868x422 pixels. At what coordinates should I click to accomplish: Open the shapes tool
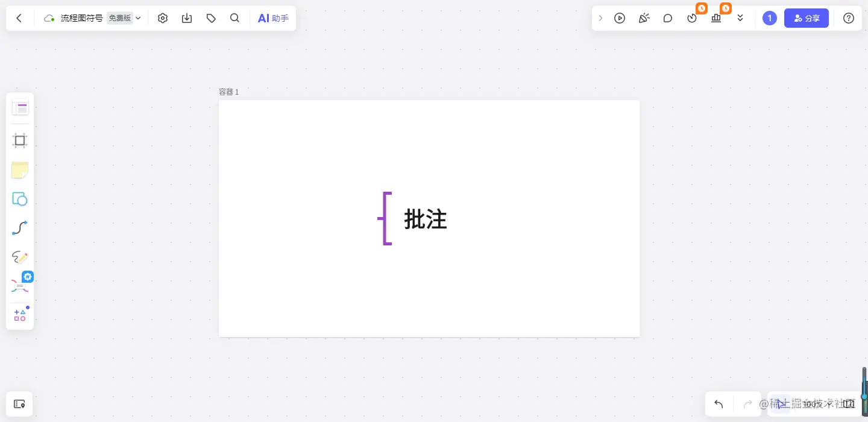click(x=20, y=199)
